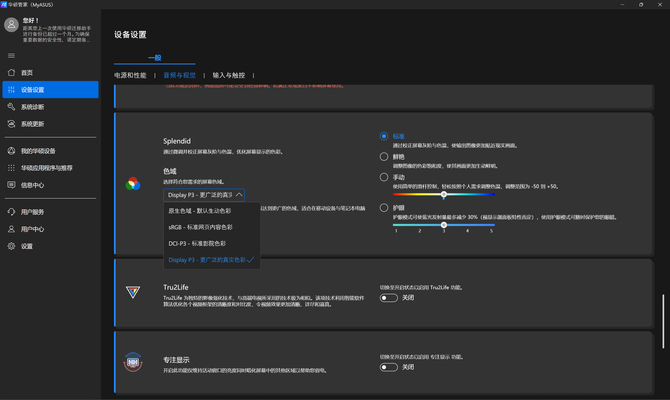Open 用户中心 via its person icon
The height and width of the screenshot is (400, 670).
click(12, 229)
